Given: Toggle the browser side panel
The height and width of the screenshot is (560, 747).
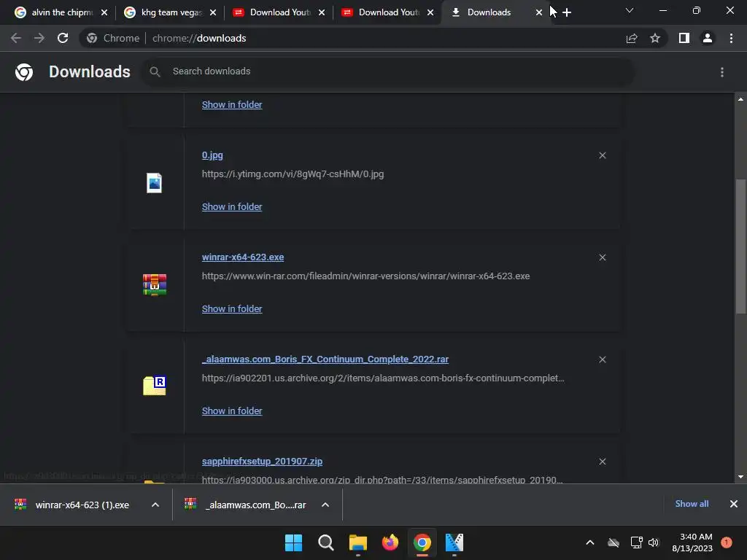Looking at the screenshot, I should coord(684,38).
